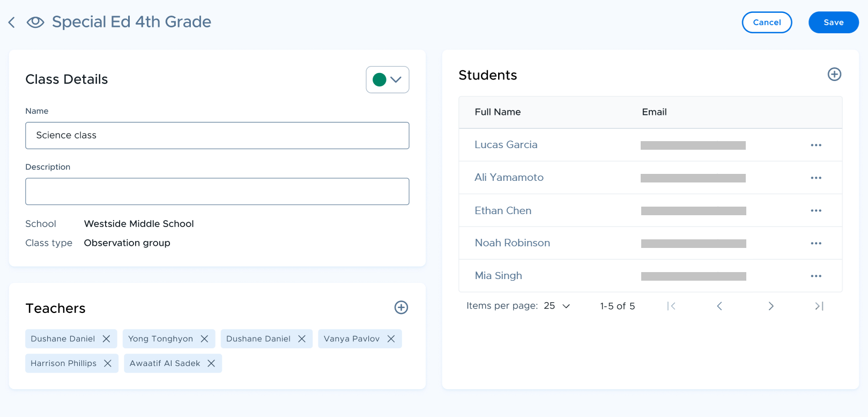The width and height of the screenshot is (868, 417).
Task: Open more options for Ali Yamamoto
Action: tap(816, 178)
